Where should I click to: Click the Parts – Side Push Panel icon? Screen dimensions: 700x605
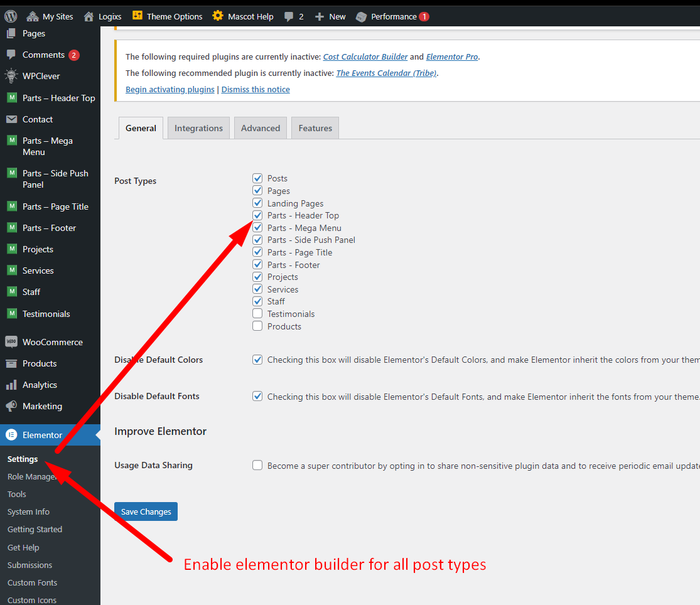(12, 173)
